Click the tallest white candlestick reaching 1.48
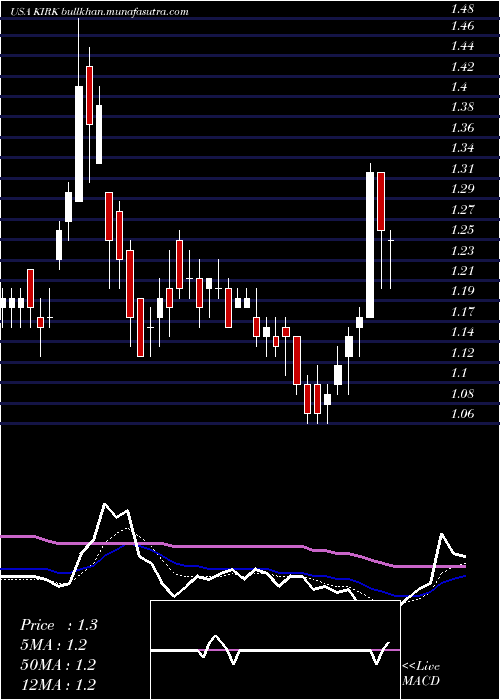 point(79,144)
